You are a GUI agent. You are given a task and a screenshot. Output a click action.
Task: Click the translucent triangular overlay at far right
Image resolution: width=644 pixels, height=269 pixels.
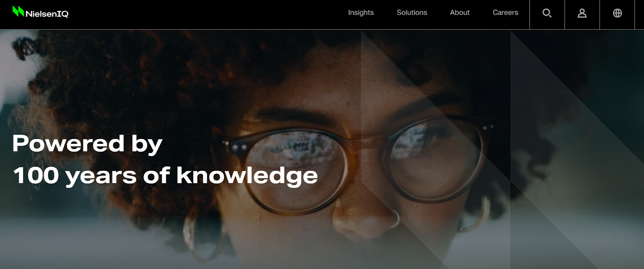[x=577, y=149]
